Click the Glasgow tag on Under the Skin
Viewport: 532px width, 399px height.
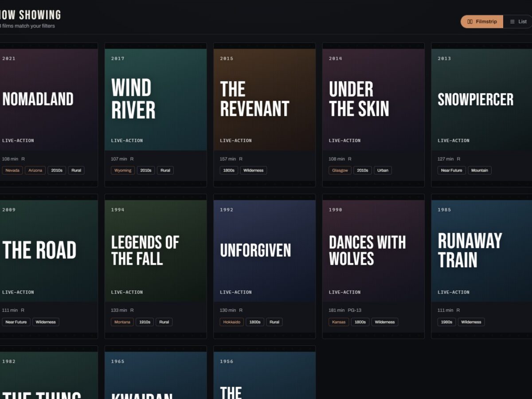pos(340,170)
